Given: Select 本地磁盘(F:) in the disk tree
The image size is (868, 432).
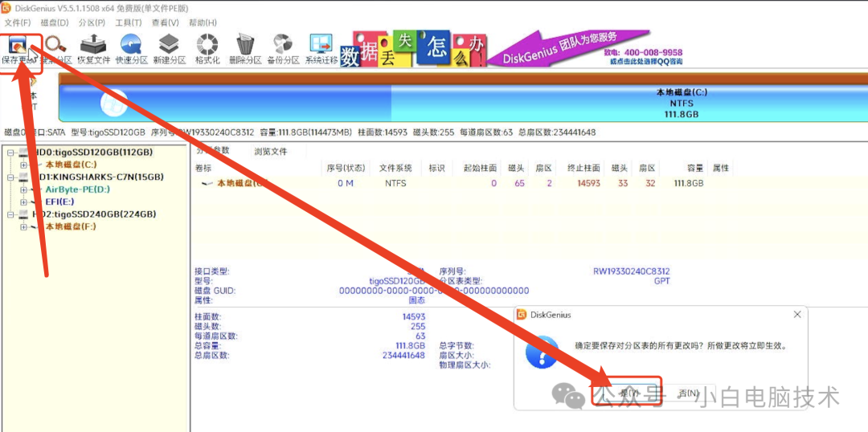Looking at the screenshot, I should [x=70, y=226].
